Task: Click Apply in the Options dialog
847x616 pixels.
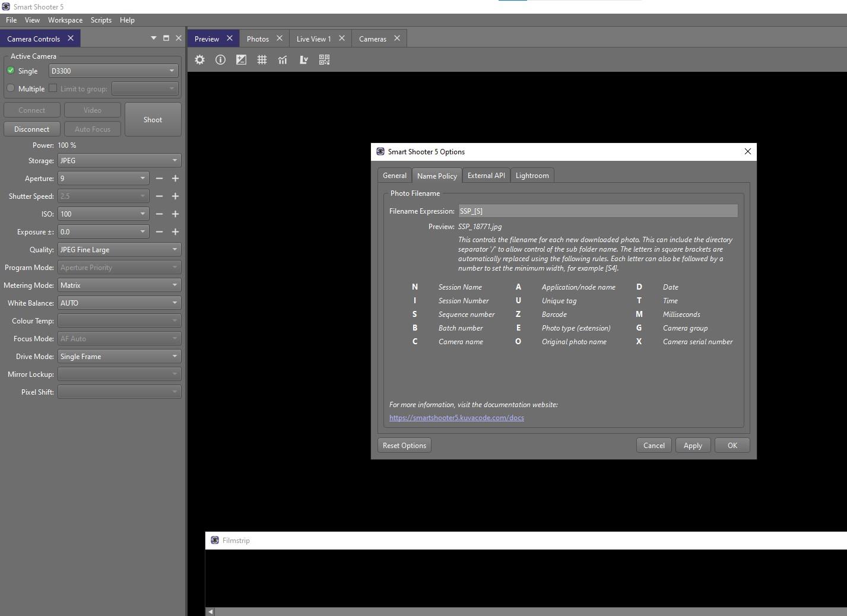Action: point(693,446)
